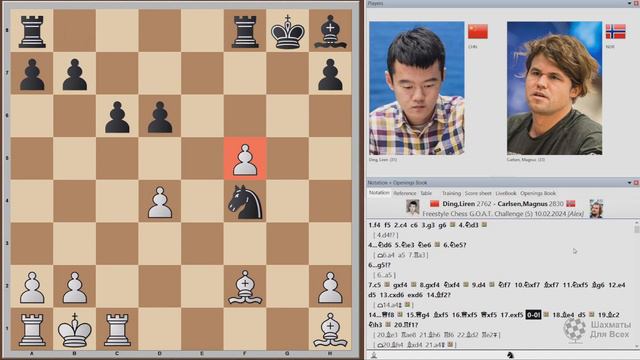Image resolution: width=640 pixels, height=360 pixels.
Task: Go to variation move 6...a5
Action: 384,275
